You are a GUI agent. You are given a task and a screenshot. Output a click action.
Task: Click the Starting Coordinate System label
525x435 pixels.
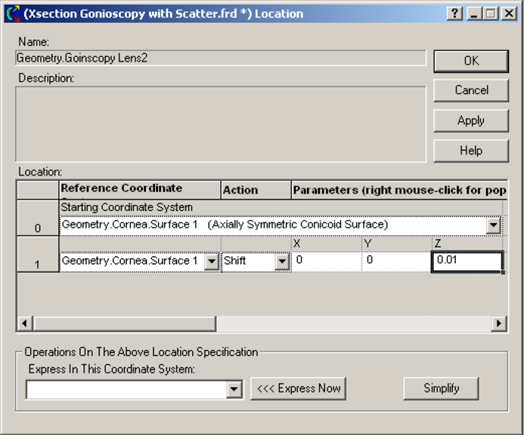[127, 207]
